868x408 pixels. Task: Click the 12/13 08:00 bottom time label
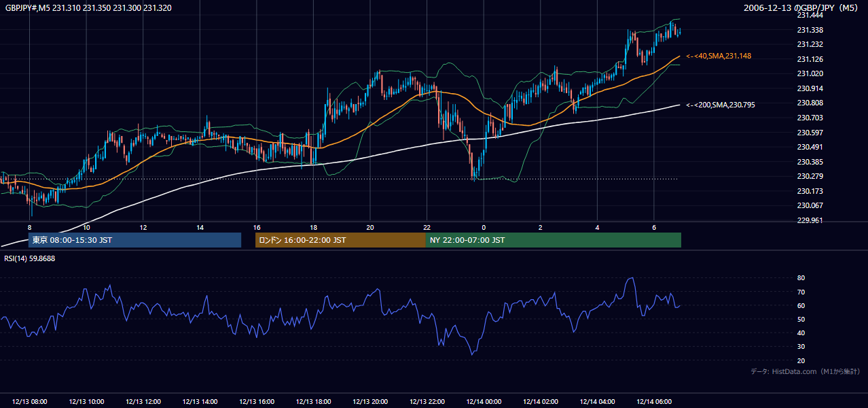click(x=30, y=402)
